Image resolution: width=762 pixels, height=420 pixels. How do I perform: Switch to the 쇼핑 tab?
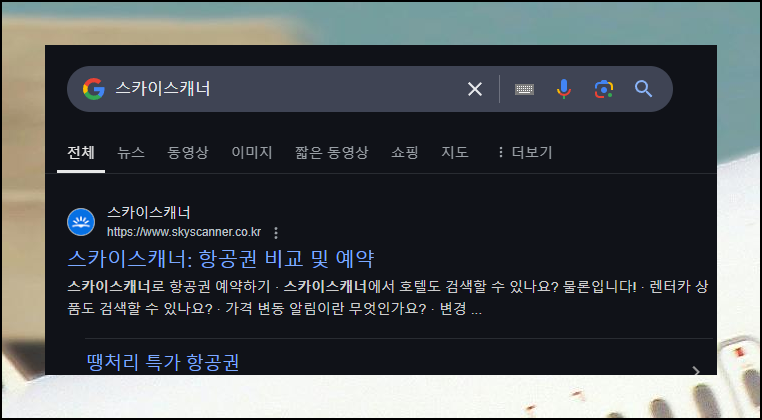404,153
